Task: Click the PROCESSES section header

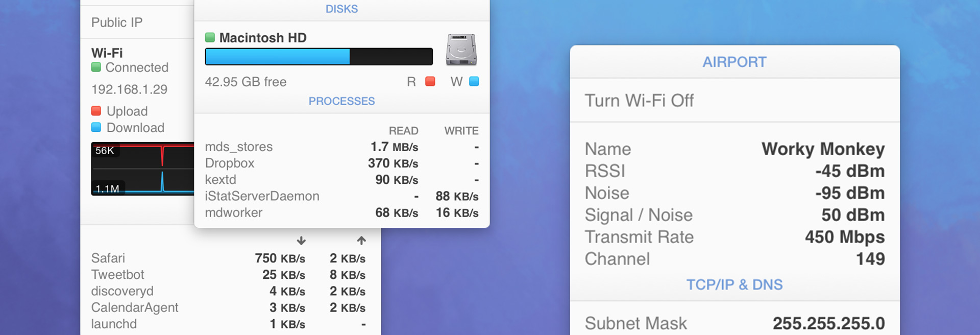Action: (341, 101)
